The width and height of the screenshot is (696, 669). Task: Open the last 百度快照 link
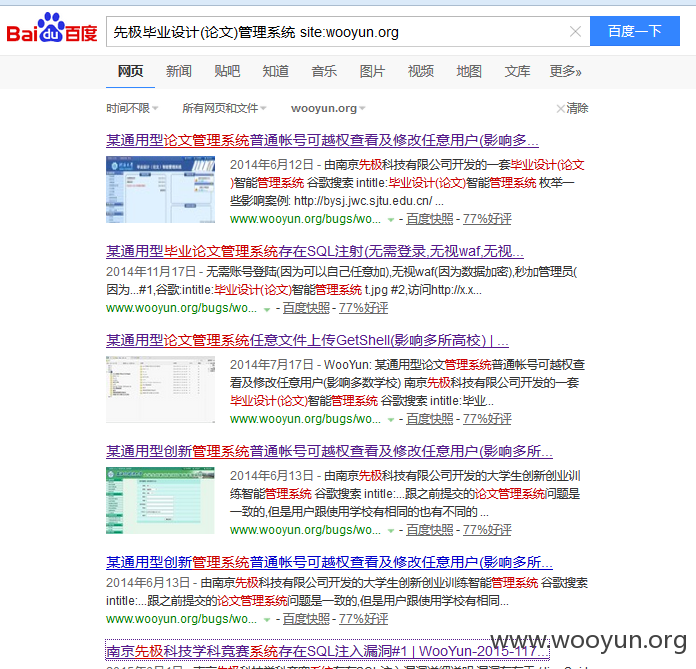[306, 619]
